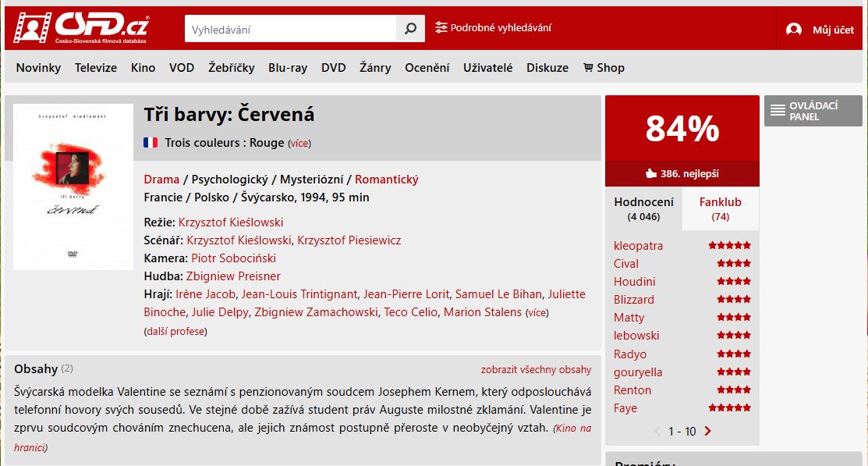This screenshot has width=868, height=466.
Task: Open actor Jean-Louis Trintignant's page
Action: 299,294
